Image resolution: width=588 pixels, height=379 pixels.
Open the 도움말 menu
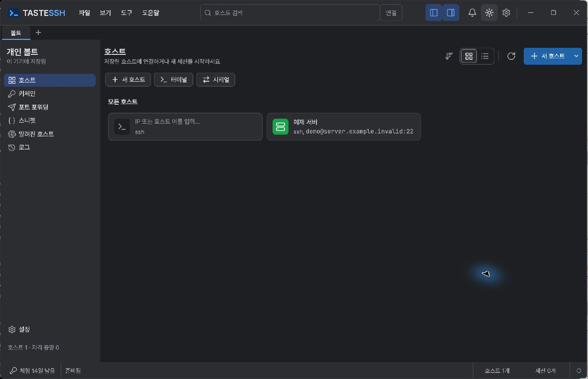point(150,13)
